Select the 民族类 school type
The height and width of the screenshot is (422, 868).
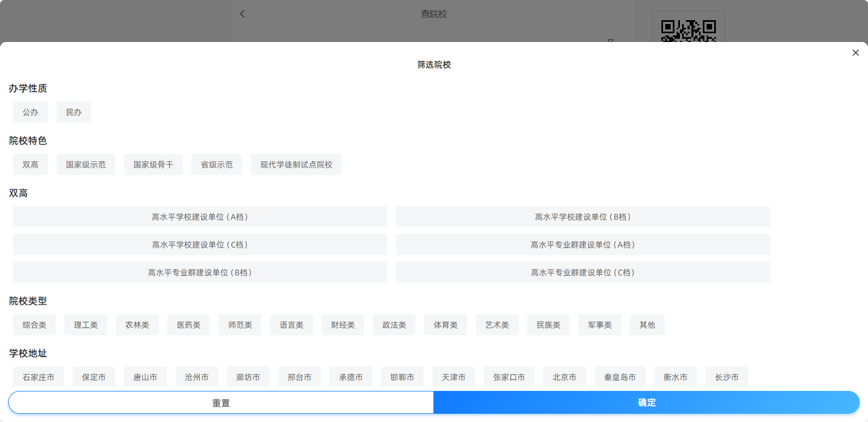click(548, 325)
